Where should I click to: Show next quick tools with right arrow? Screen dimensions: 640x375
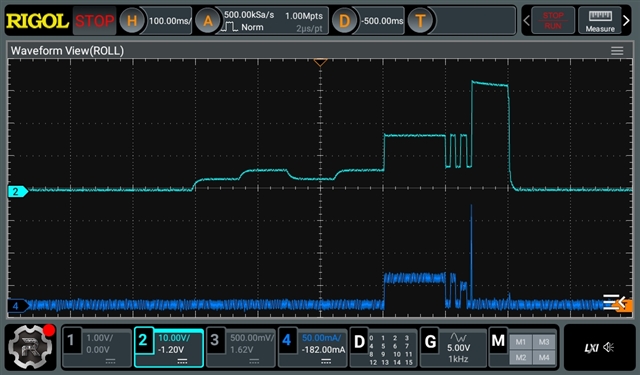626,20
